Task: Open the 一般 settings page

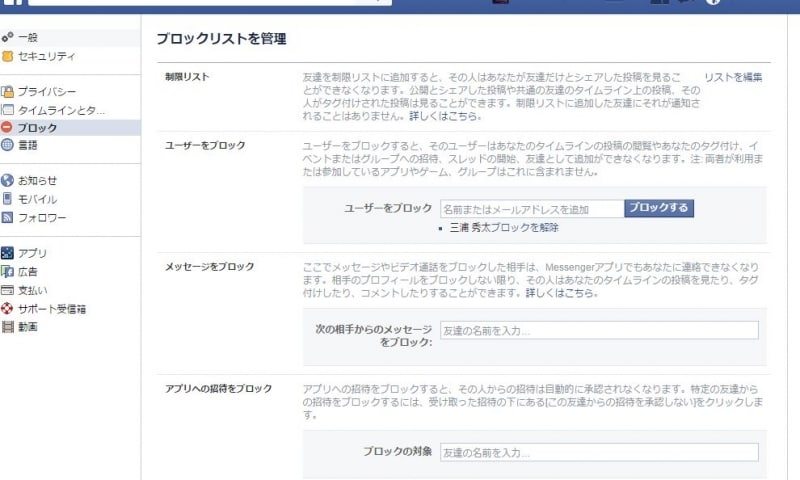Action: [x=28, y=37]
